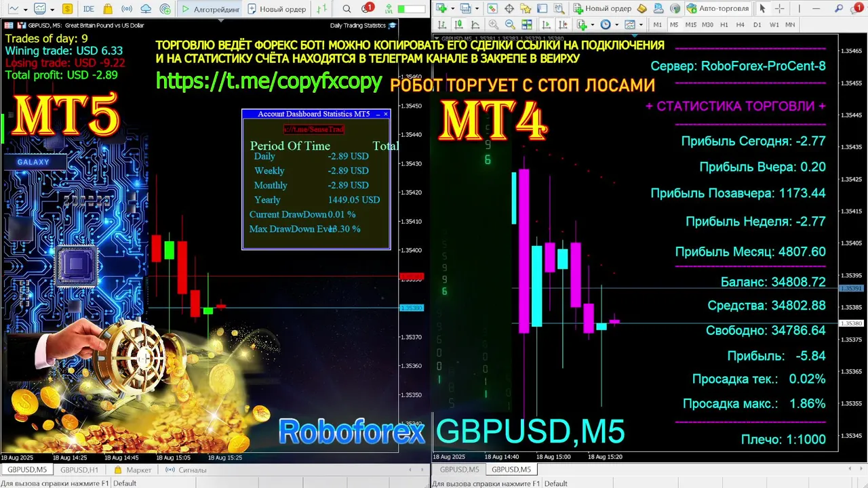868x488 pixels.
Task: Click the MT5 green connection level bar
Action: click(x=412, y=9)
